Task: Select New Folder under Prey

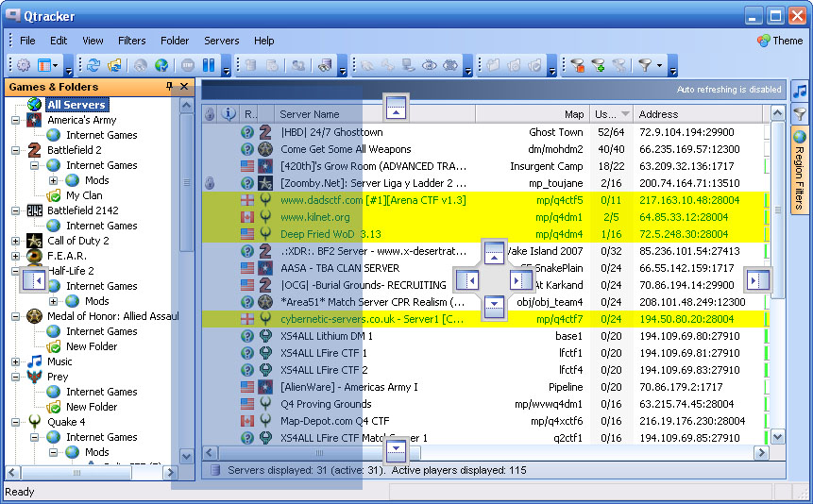Action: (x=92, y=407)
